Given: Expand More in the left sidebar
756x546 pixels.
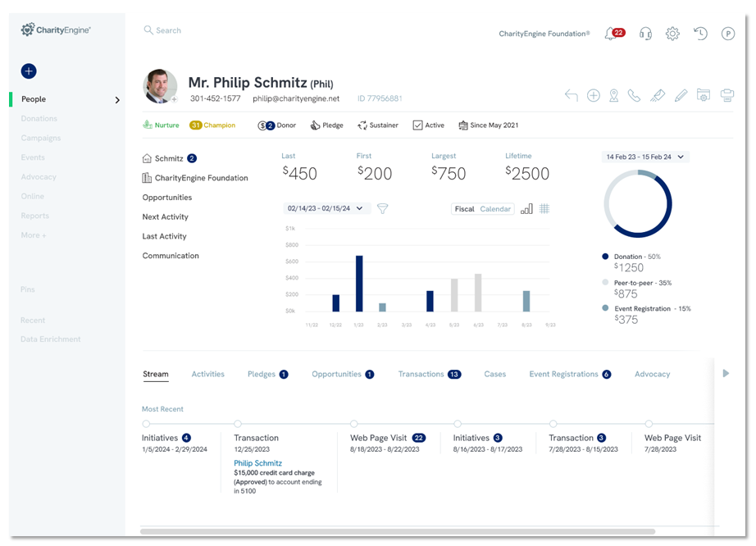Looking at the screenshot, I should click(x=33, y=235).
